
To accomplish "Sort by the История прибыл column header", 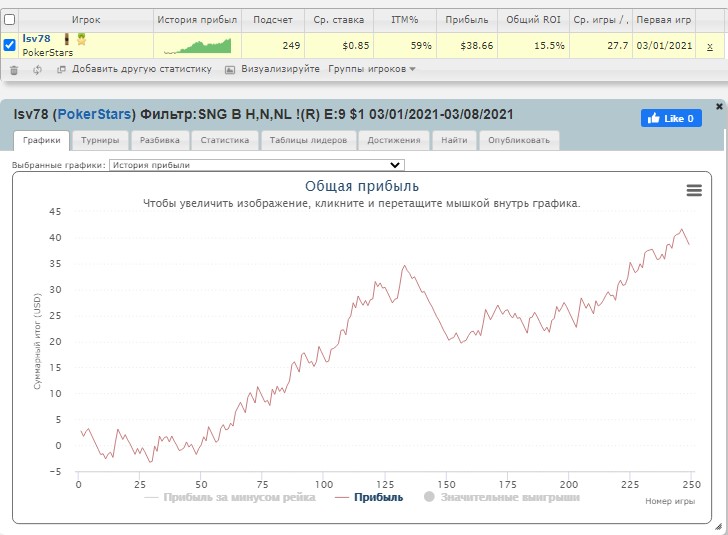I will (197, 20).
